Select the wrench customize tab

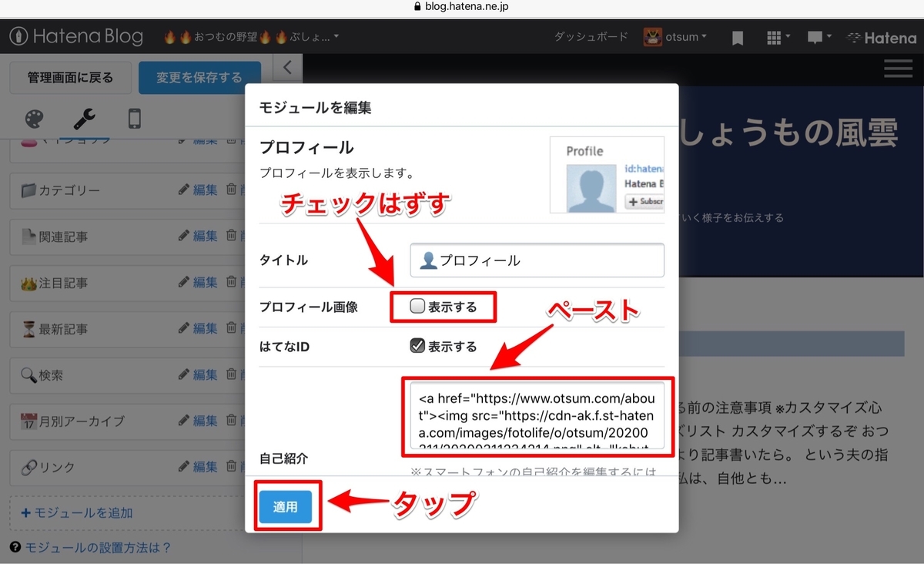[x=84, y=119]
